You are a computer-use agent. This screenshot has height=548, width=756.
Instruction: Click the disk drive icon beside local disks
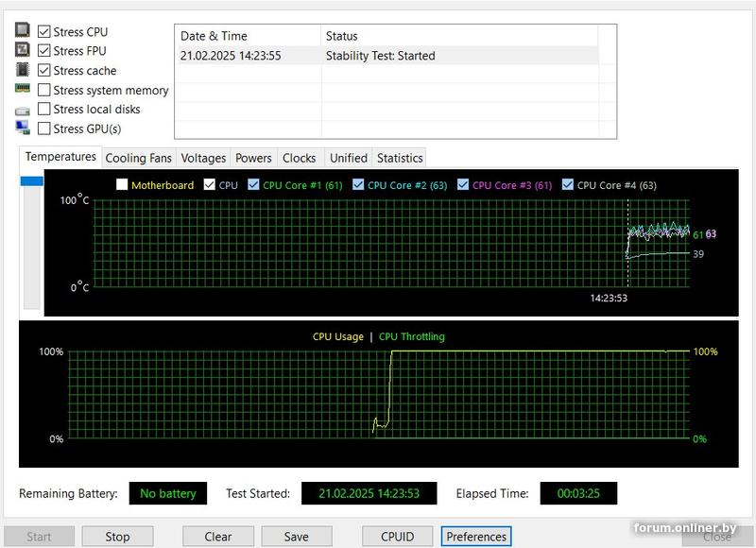click(23, 111)
